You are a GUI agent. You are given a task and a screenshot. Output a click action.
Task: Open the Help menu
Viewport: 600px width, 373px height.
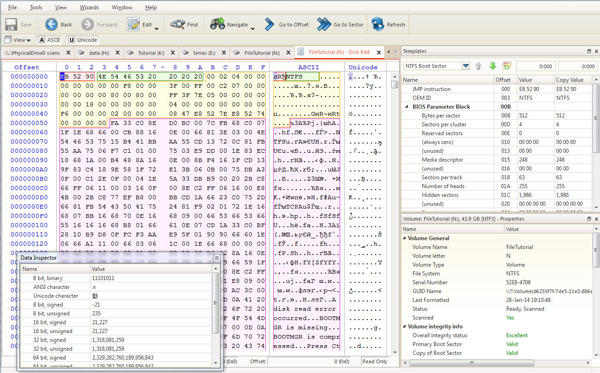point(151,7)
